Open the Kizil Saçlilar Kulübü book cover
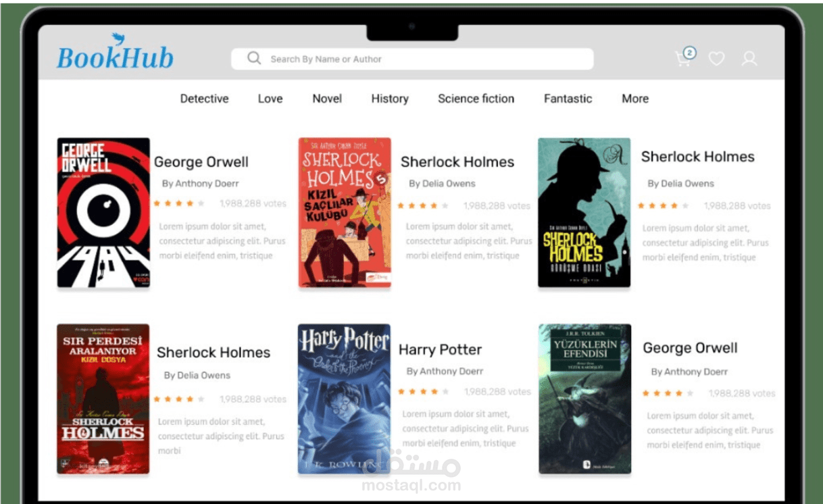 point(345,213)
